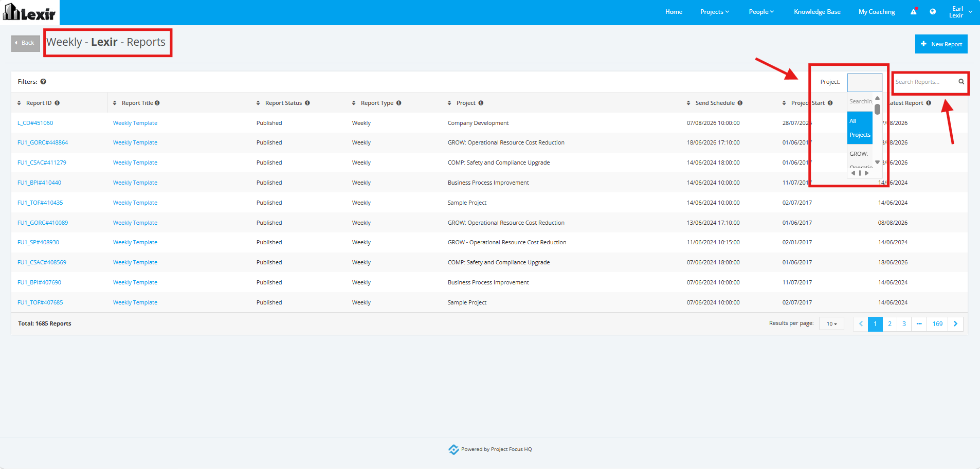This screenshot has height=469, width=980.
Task: Click the info icon beside Send Schedule
Action: pos(740,103)
